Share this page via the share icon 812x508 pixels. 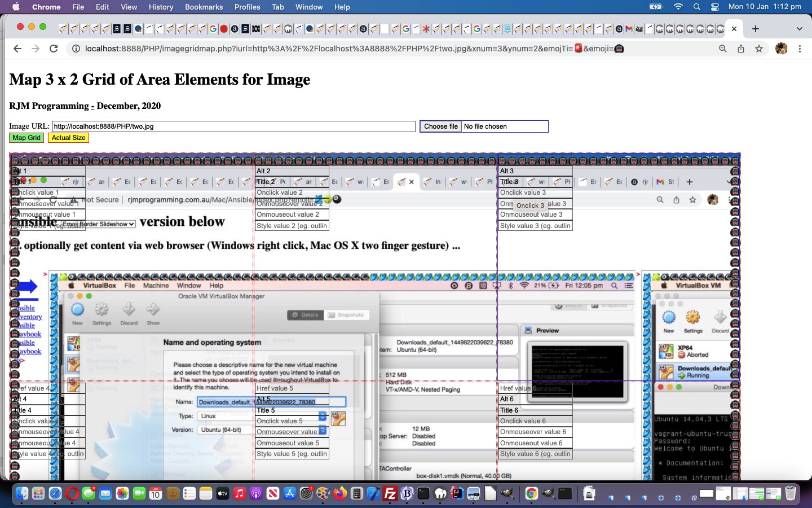click(741, 49)
